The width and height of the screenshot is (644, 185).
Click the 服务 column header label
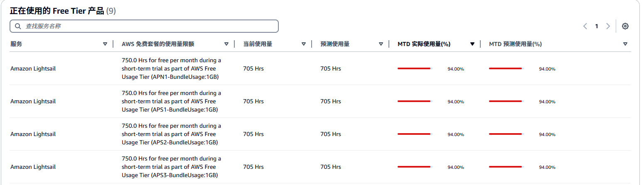[x=16, y=44]
